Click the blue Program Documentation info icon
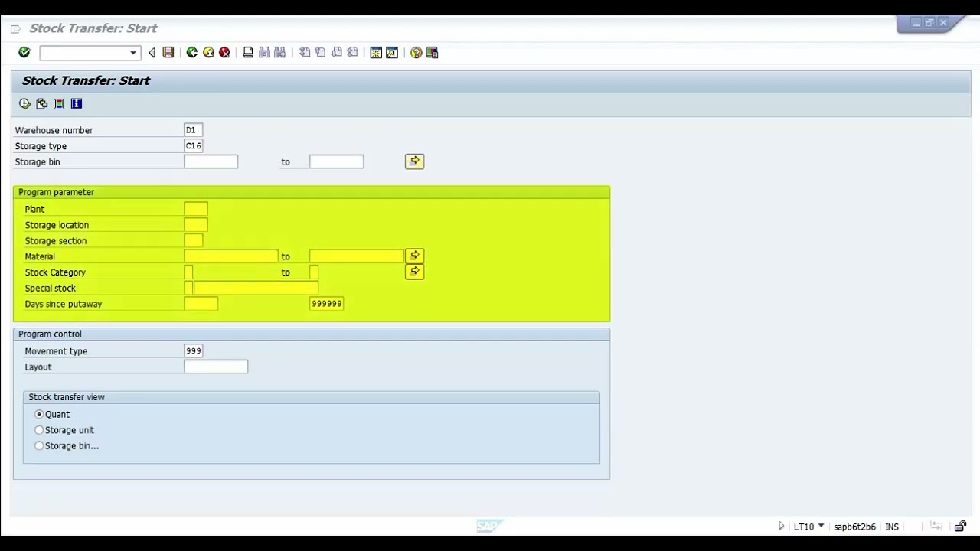This screenshot has height=551, width=980. tap(77, 103)
